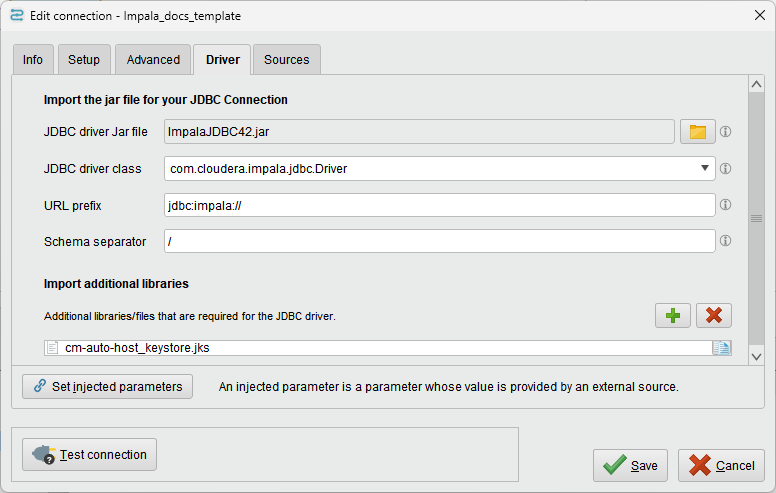The height and width of the screenshot is (493, 776).
Task: Open the Setup tab
Action: point(84,60)
